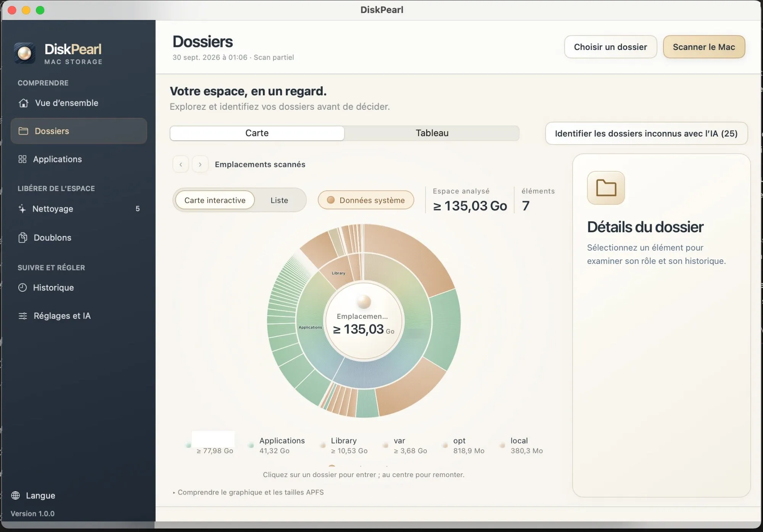Click the Applications segment in the sunburst chart

[x=310, y=327]
